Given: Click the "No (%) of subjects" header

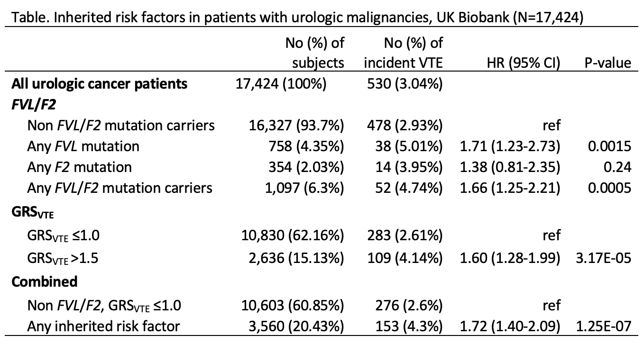Looking at the screenshot, I should click(x=314, y=54).
